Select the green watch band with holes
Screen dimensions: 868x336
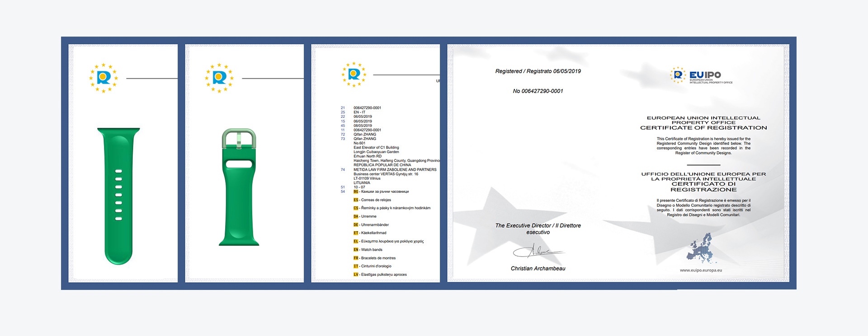pyautogui.click(x=118, y=196)
